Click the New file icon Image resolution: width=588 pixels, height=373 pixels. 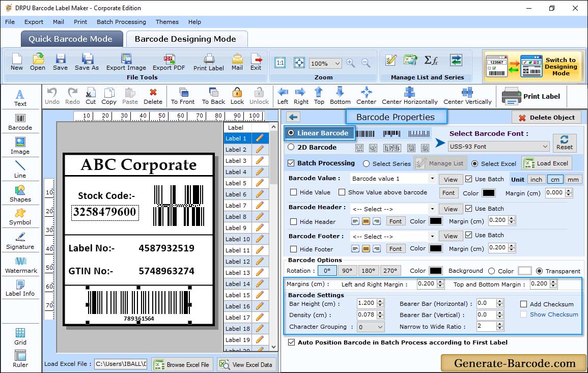(x=17, y=59)
